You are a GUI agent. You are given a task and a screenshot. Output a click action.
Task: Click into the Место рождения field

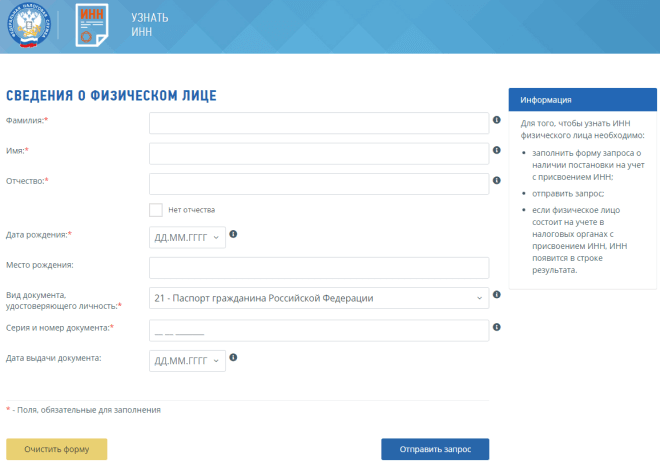(318, 268)
